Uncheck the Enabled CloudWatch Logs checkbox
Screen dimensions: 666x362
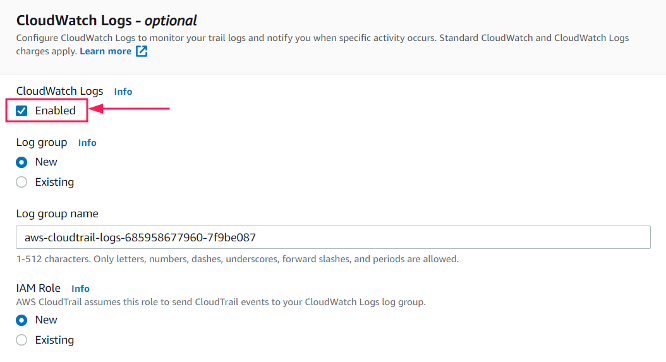22,111
